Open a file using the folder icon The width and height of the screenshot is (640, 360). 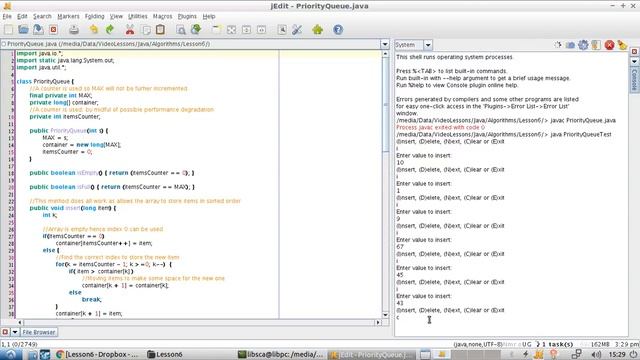coord(23,29)
